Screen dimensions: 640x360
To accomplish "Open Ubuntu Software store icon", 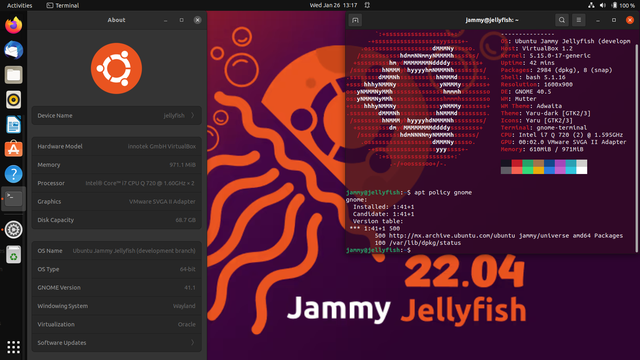I will 13,149.
